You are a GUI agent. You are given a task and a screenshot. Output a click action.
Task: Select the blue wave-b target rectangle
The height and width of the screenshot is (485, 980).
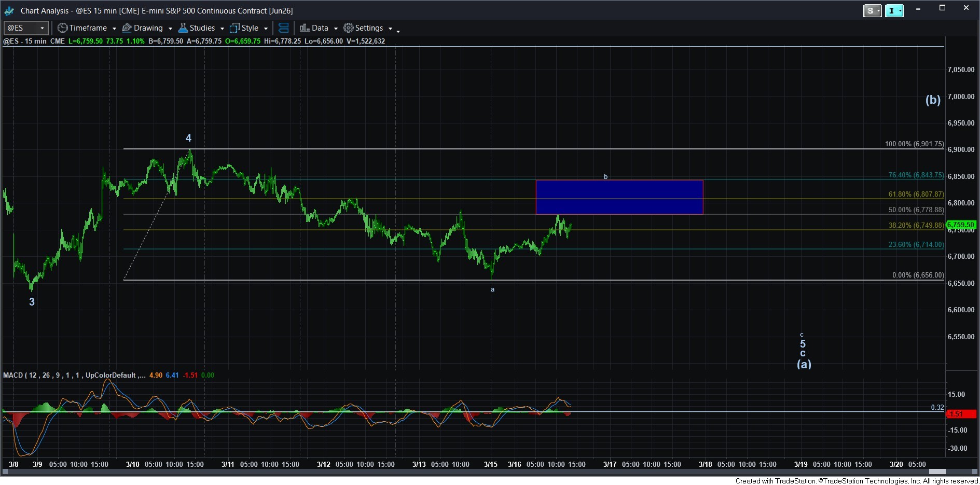point(619,197)
